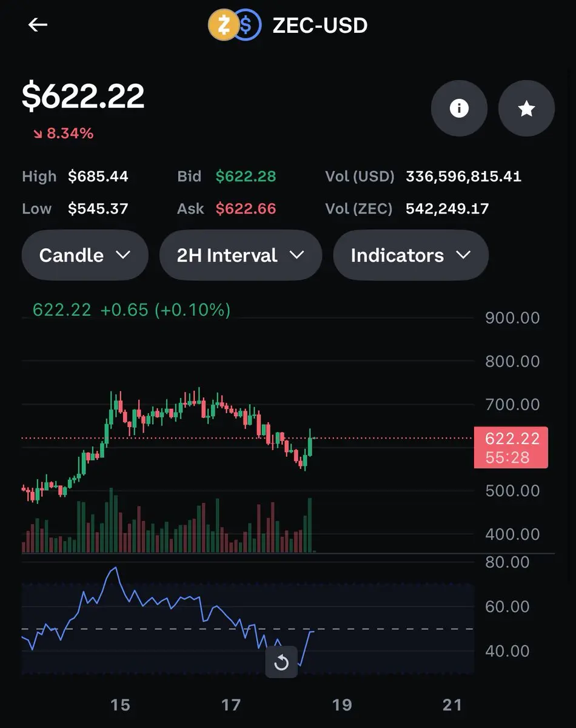Screen dimensions: 576x728
Task: Tap the date label 21
Action: tap(452, 705)
